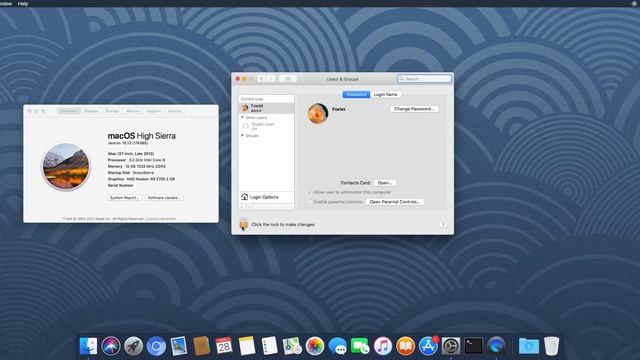The width and height of the screenshot is (640, 360).
Task: Click Open Parental Controls button
Action: 395,202
